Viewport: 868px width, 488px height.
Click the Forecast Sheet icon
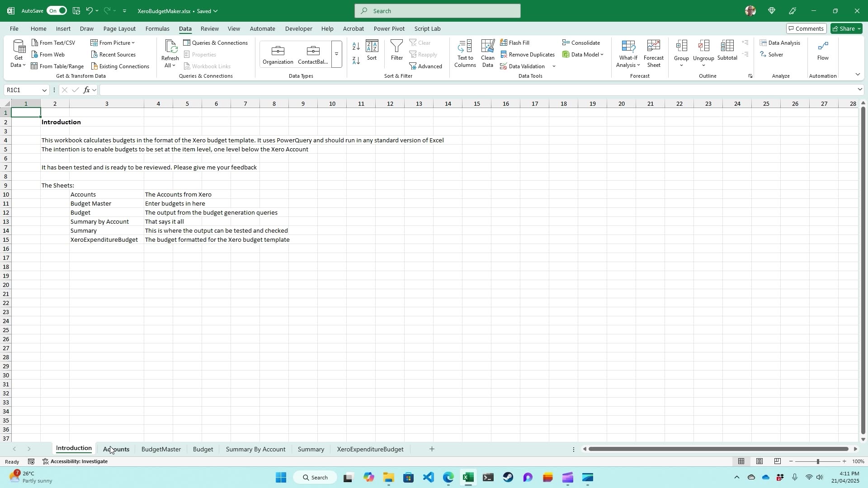(x=653, y=53)
